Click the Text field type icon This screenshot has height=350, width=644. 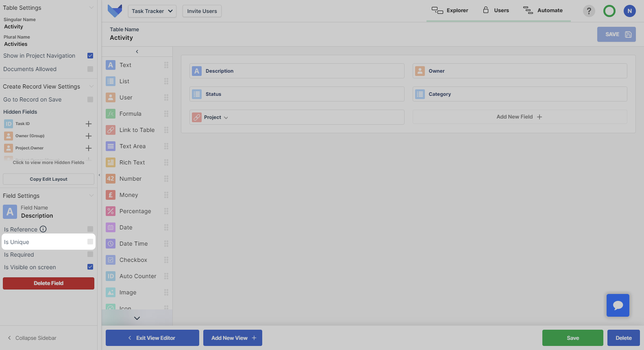111,65
